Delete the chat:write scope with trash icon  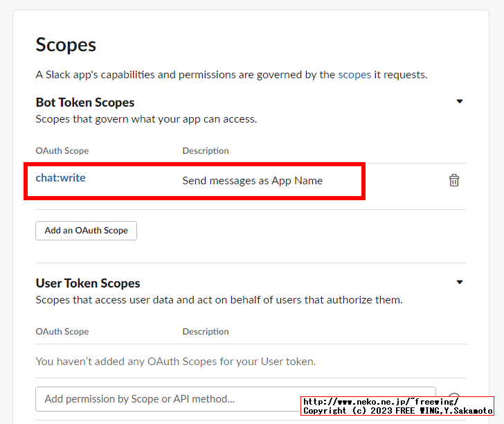click(x=454, y=180)
